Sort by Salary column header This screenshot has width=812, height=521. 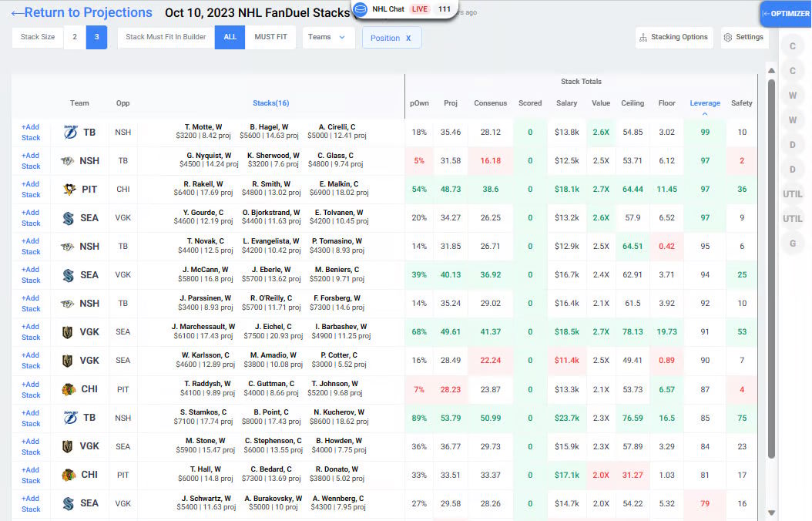coord(566,103)
